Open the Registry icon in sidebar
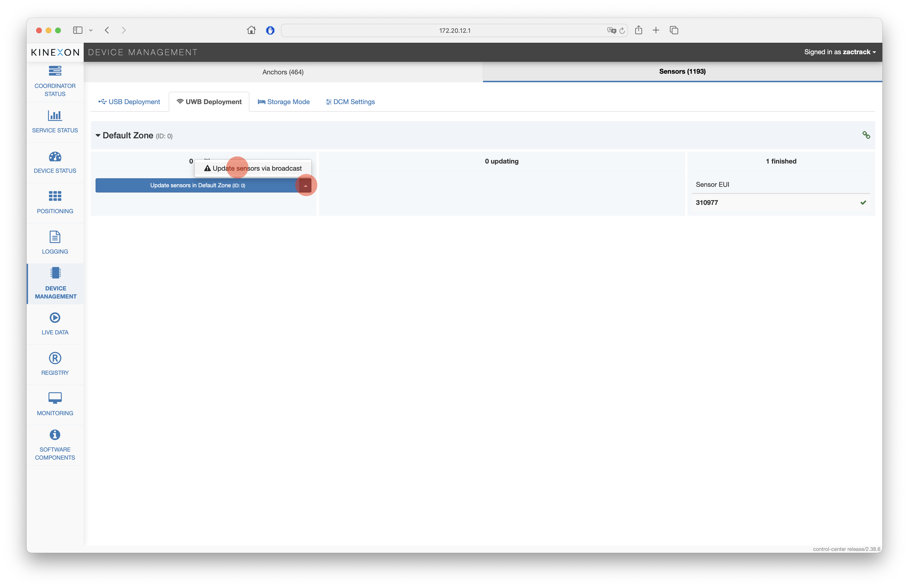This screenshot has width=909, height=588. (x=55, y=358)
